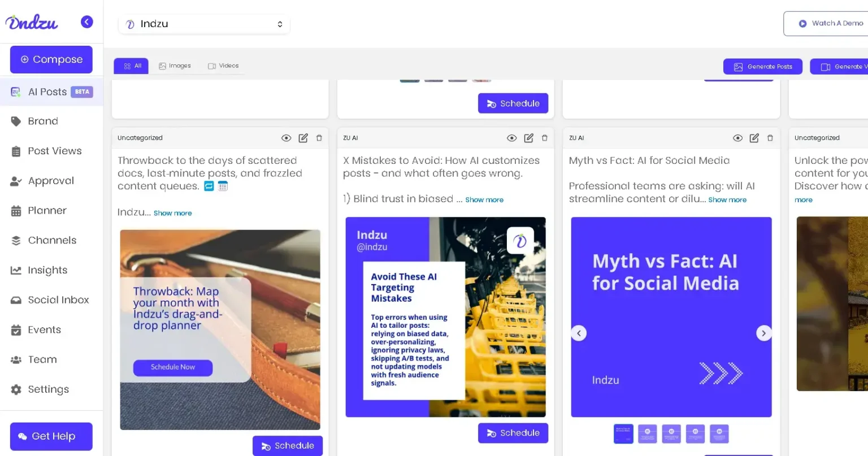The image size is (868, 456).
Task: Collapse the sidebar with the back arrow
Action: 86,22
